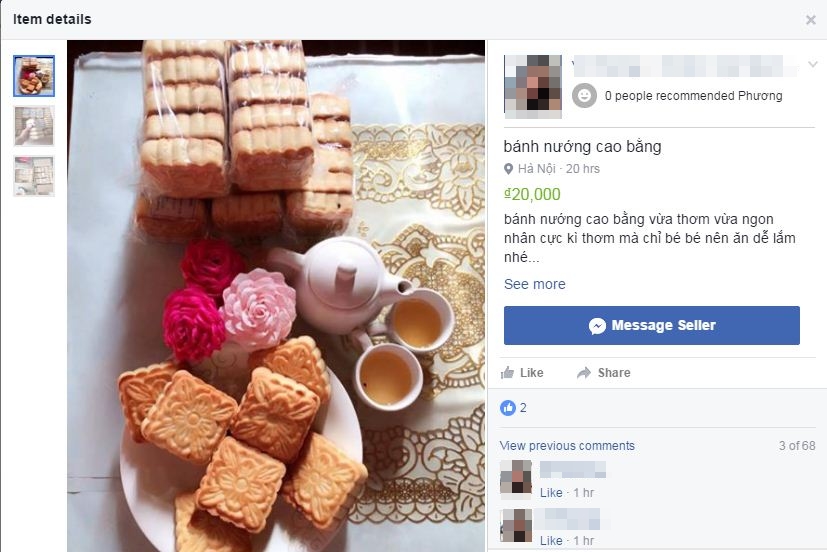Click the Messenger icon on Message Seller
The height and width of the screenshot is (552, 827).
pos(597,326)
